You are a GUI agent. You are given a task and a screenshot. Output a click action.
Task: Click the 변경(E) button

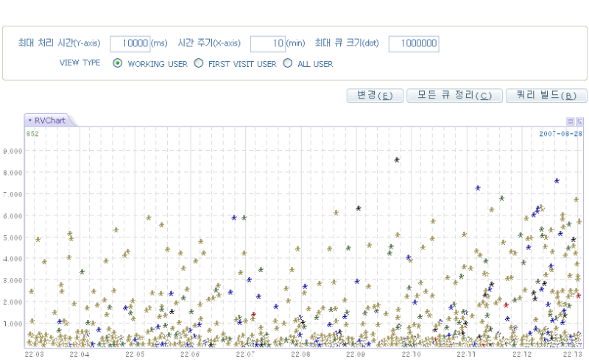(x=375, y=96)
